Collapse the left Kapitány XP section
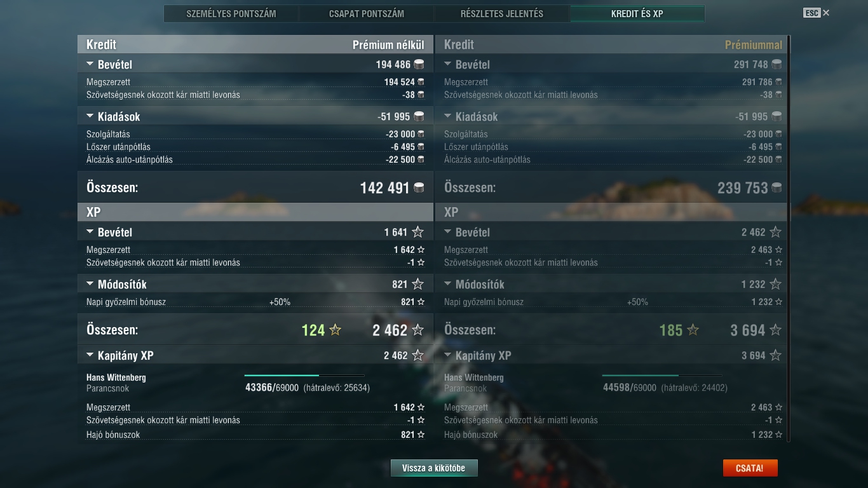Viewport: 868px width, 488px height. coord(90,355)
